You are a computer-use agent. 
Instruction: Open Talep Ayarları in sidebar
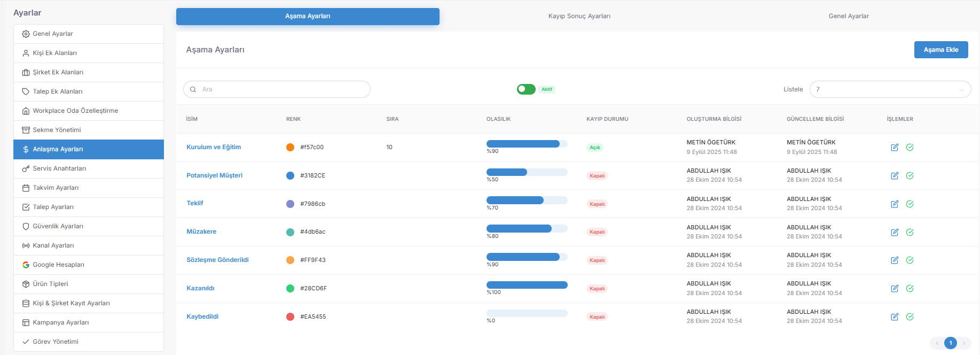(x=89, y=207)
